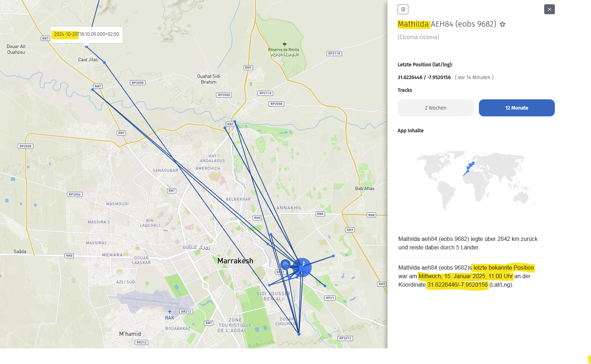Click the RN9 road shield near the river
The width and height of the screenshot is (591, 364).
click(x=230, y=124)
